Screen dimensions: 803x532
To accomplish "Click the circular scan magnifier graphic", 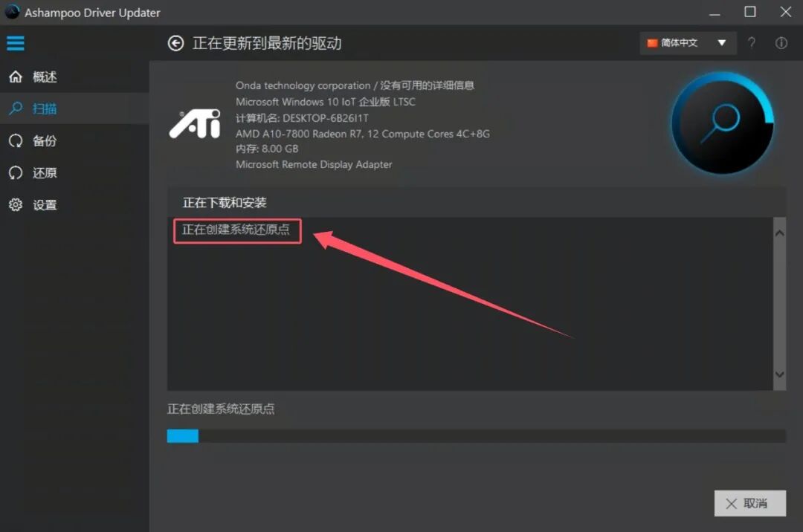I will (x=723, y=123).
